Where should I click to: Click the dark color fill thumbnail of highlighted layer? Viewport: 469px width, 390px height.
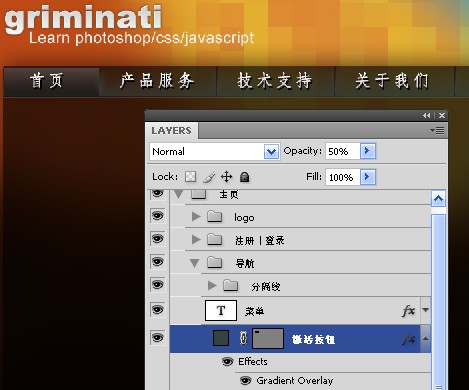221,338
